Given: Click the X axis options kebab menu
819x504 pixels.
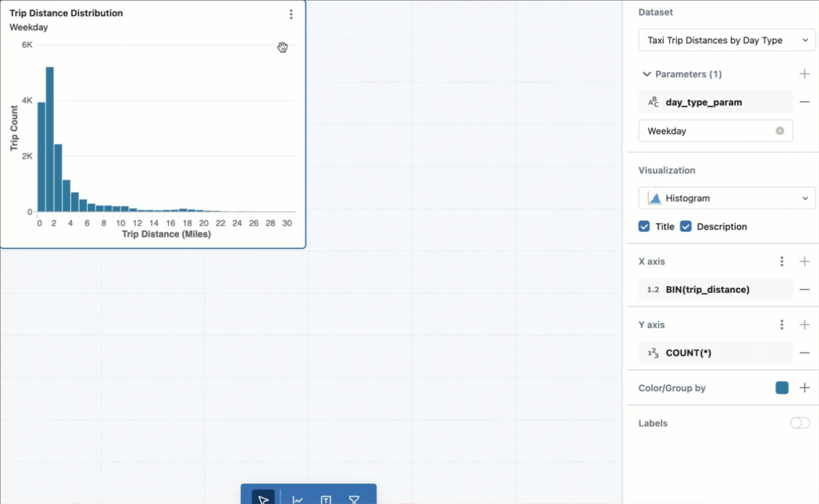Looking at the screenshot, I should pos(781,262).
